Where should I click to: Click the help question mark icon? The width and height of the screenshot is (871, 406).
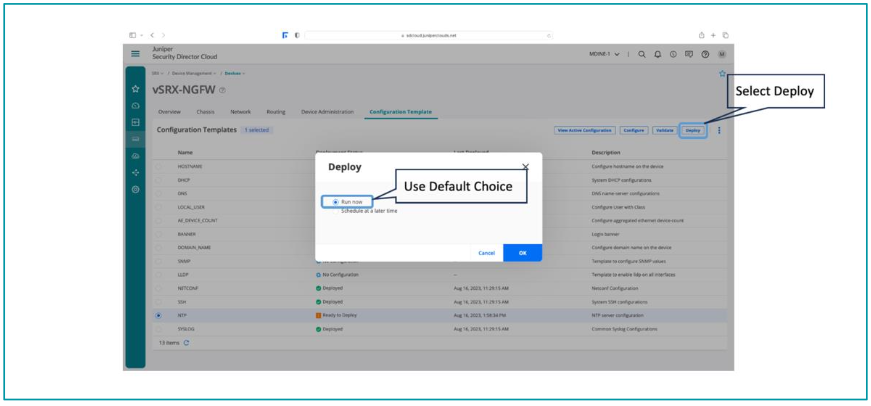[705, 54]
